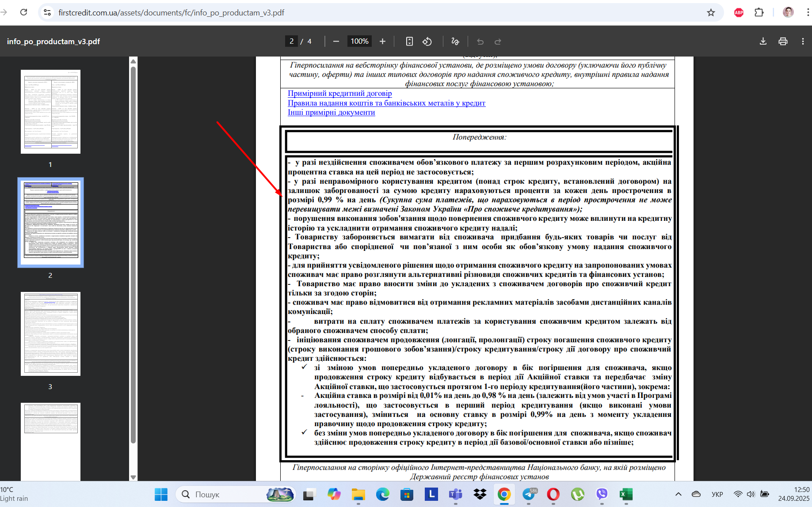Click the address bar URL field

pyautogui.click(x=380, y=12)
